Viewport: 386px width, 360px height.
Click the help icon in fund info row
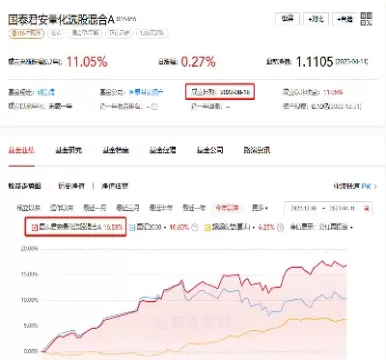pos(154,107)
